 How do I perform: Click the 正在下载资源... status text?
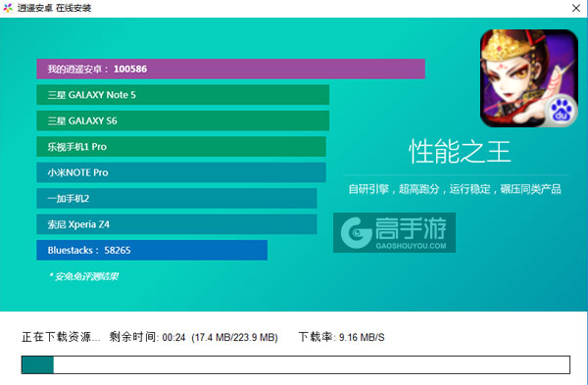pos(61,337)
